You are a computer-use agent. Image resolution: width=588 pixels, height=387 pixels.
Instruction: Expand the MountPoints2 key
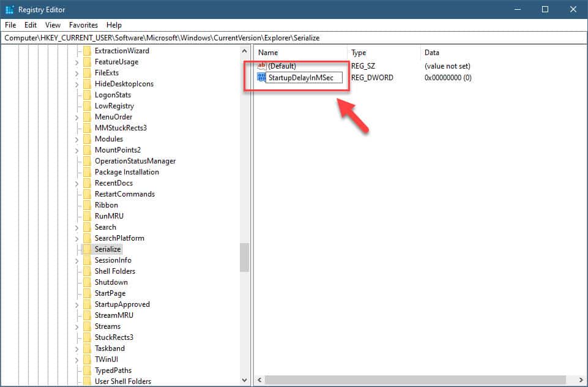(x=77, y=150)
